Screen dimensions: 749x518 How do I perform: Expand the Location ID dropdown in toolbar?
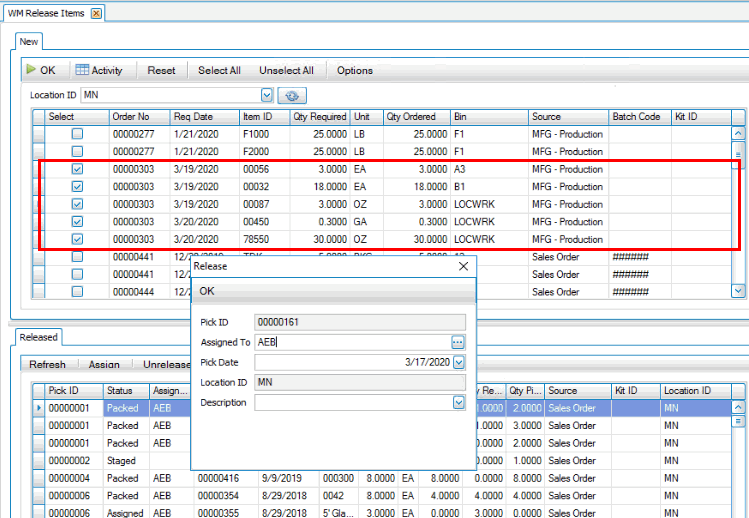pos(266,96)
